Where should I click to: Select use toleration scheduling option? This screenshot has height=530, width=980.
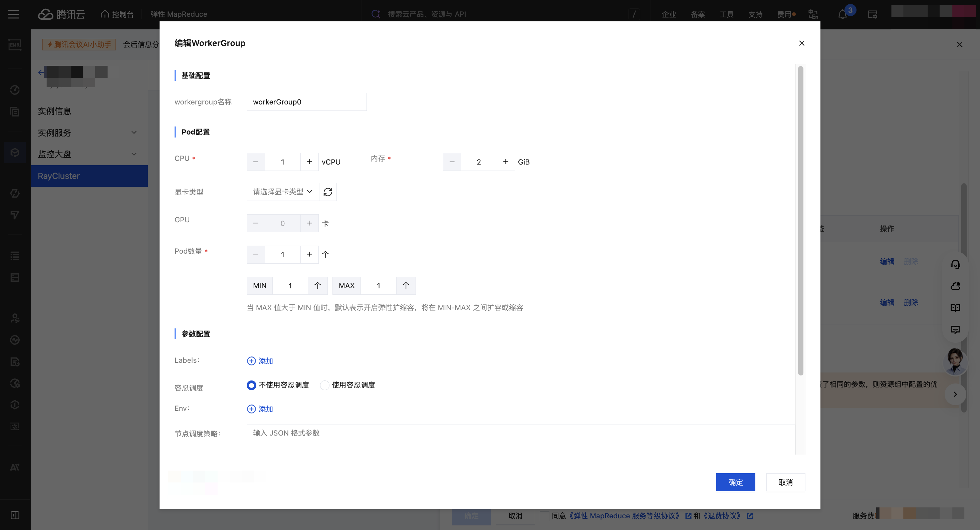tap(324, 385)
